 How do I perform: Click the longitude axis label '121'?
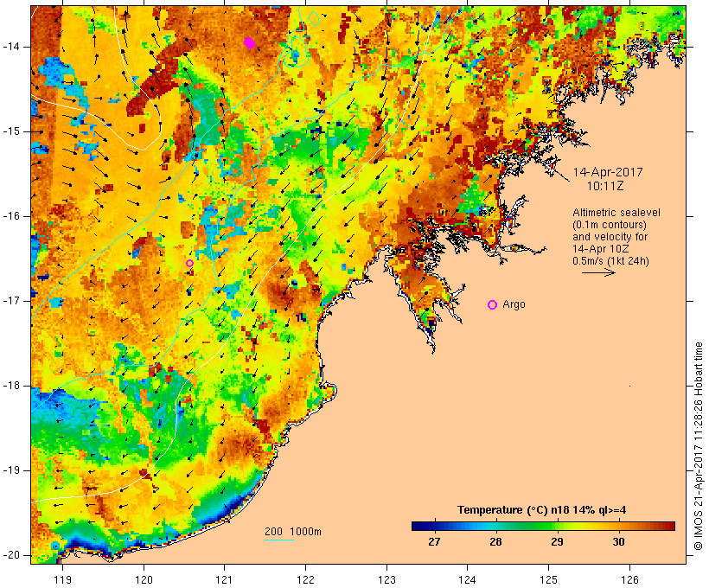(x=224, y=579)
